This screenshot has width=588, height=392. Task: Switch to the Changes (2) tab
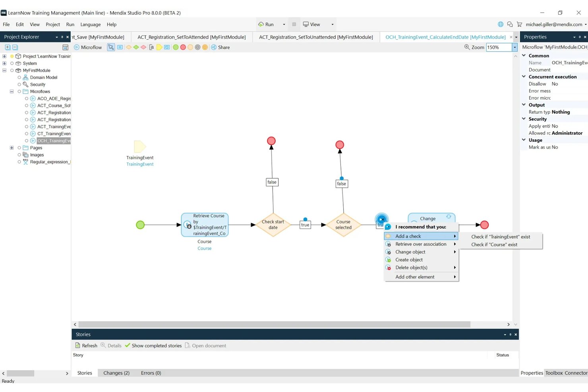point(116,373)
